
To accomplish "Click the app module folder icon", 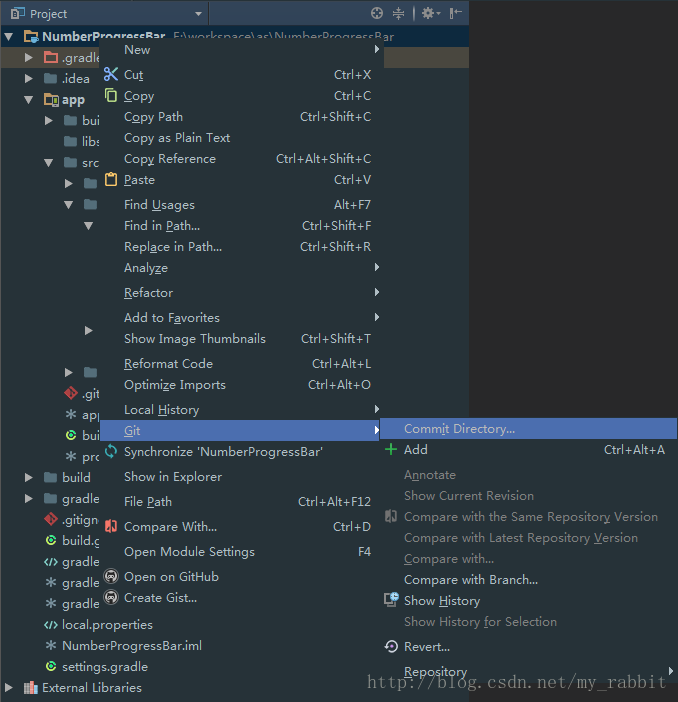I will click(51, 99).
